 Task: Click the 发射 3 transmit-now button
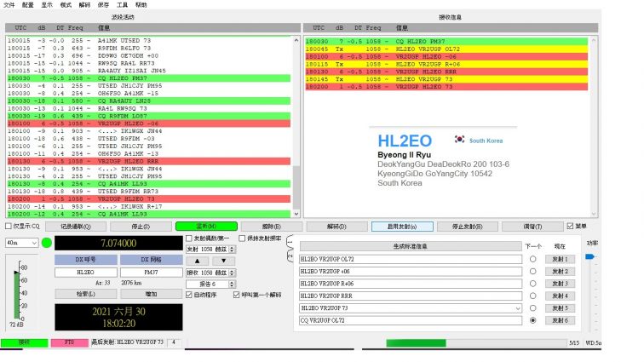[x=560, y=283]
